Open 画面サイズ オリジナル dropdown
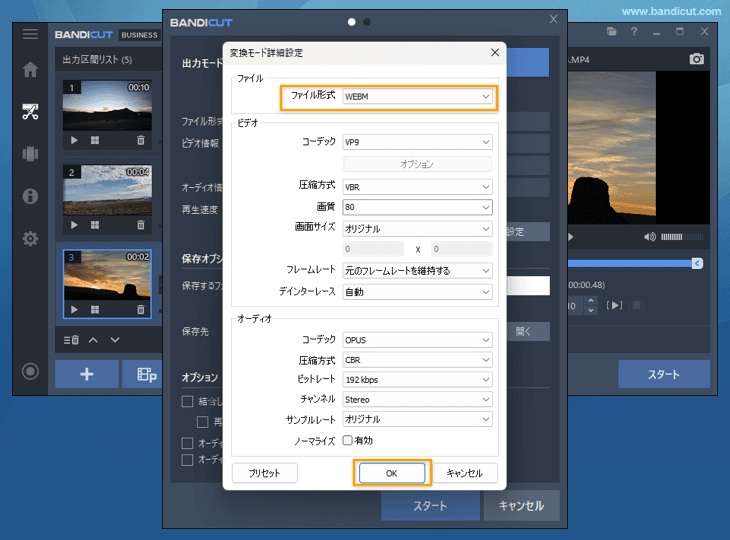The image size is (730, 540). tap(417, 229)
